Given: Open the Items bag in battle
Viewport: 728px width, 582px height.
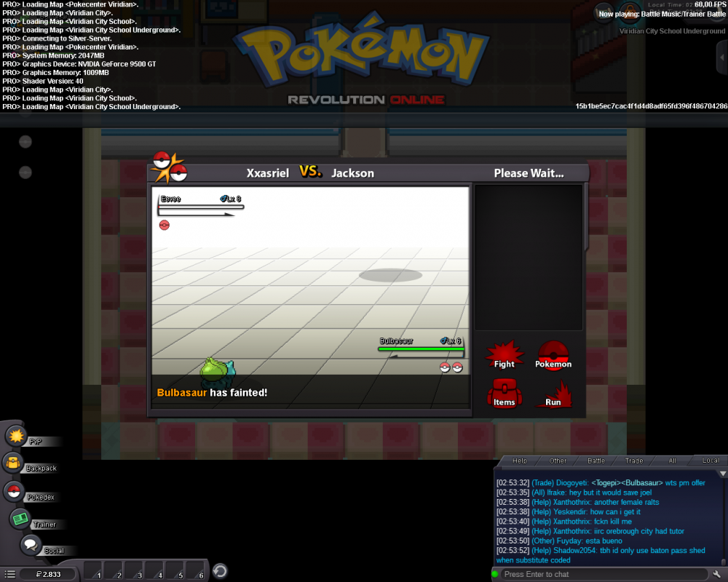Looking at the screenshot, I should point(504,394).
